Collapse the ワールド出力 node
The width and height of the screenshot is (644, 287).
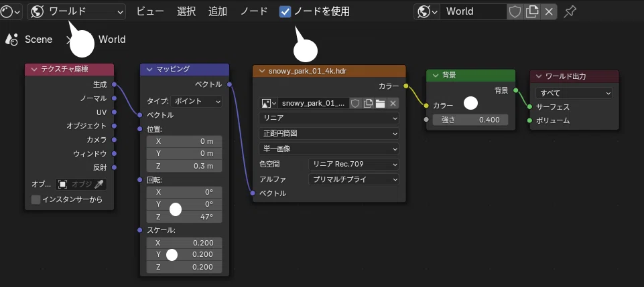tap(538, 76)
